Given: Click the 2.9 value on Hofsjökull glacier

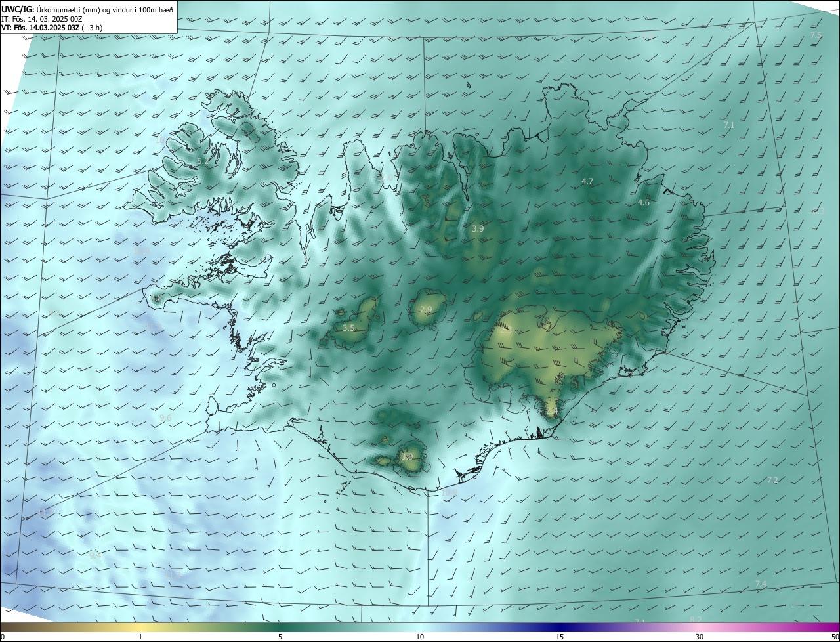Looking at the screenshot, I should [426, 310].
